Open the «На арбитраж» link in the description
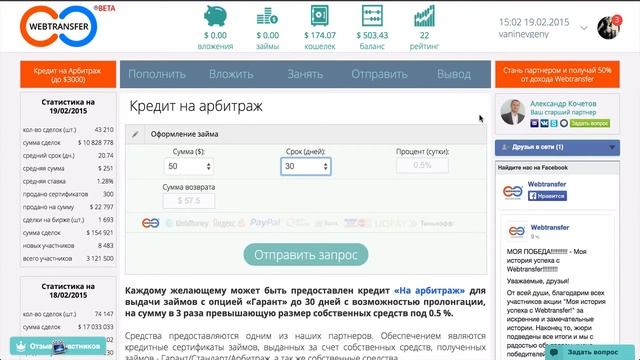Image resolution: width=640 pixels, height=360 pixels. coord(429,291)
